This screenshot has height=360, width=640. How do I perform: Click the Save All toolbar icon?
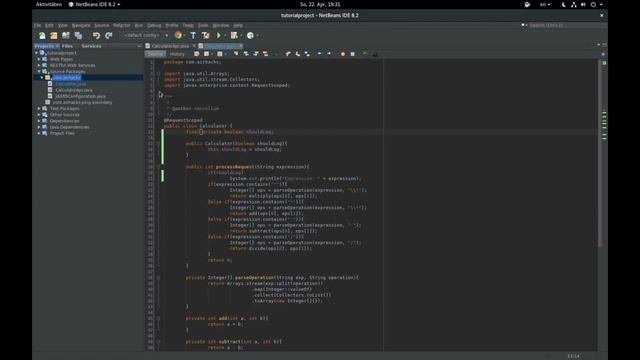tap(78, 36)
